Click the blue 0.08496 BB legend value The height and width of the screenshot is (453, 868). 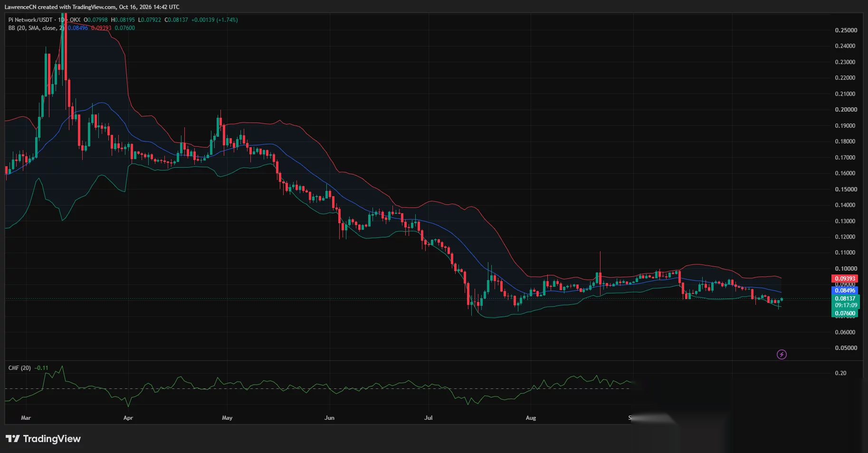(78, 28)
